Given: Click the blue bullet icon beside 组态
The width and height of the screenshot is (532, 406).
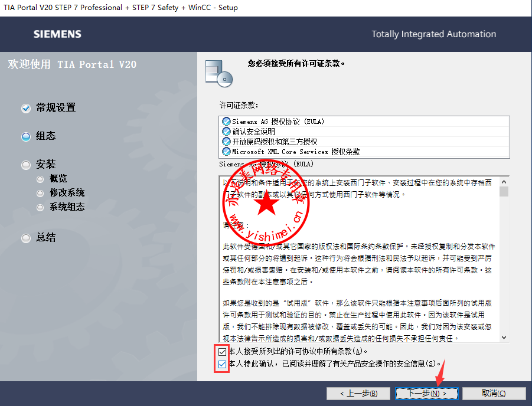Looking at the screenshot, I should (26, 137).
